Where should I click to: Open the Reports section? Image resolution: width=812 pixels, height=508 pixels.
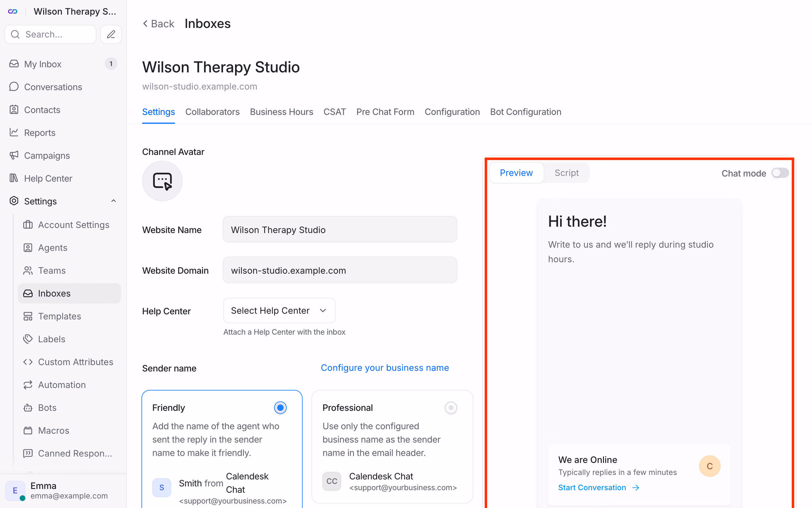pos(63,132)
